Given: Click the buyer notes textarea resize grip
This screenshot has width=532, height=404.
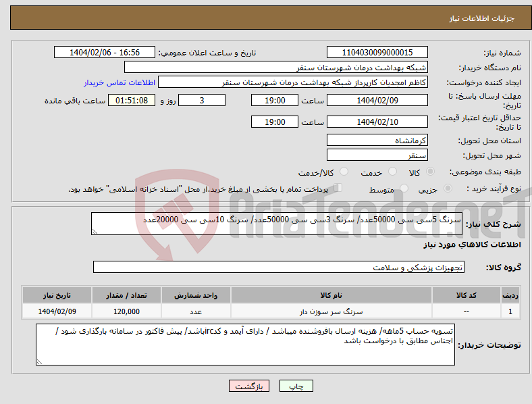Looking at the screenshot, I should tap(39, 362).
